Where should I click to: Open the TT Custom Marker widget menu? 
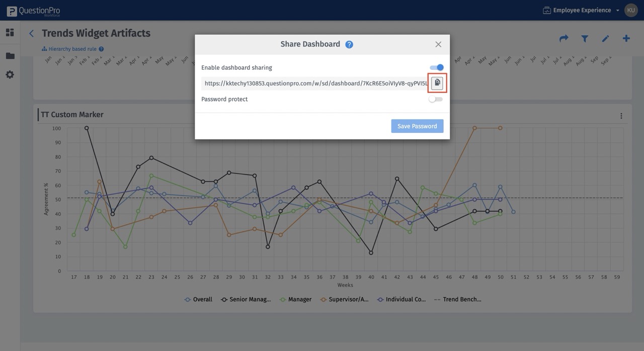click(620, 115)
